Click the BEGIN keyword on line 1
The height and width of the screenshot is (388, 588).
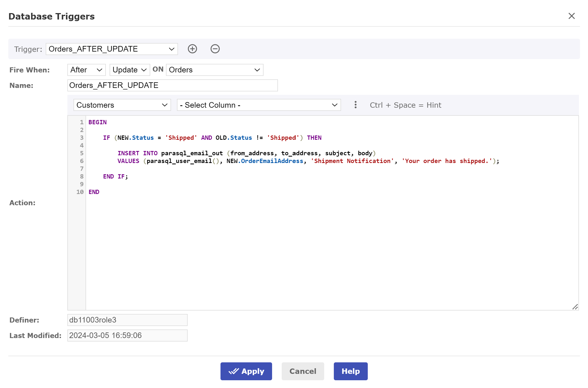click(98, 122)
